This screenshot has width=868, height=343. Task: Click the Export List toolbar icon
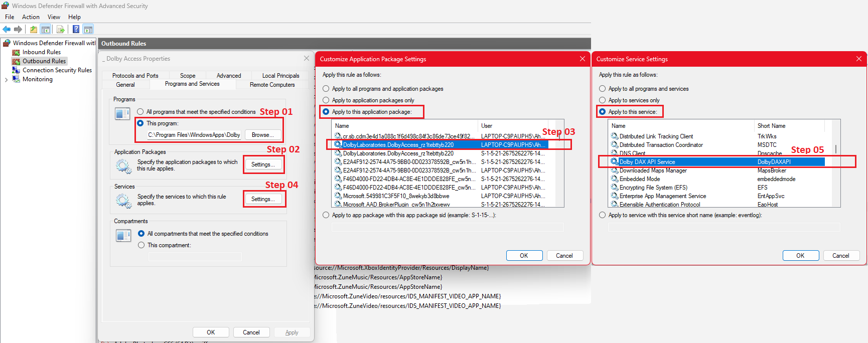point(60,29)
